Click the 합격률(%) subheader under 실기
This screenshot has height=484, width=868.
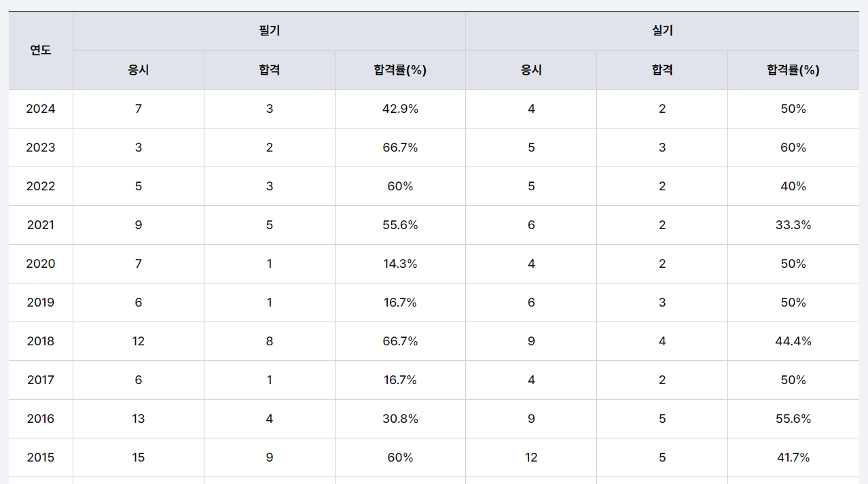(x=793, y=70)
